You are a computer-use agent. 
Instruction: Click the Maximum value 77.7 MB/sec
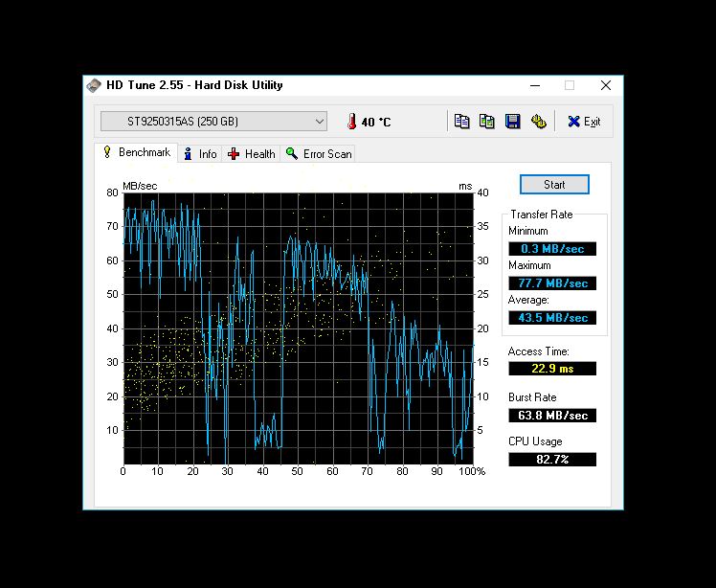(x=552, y=283)
